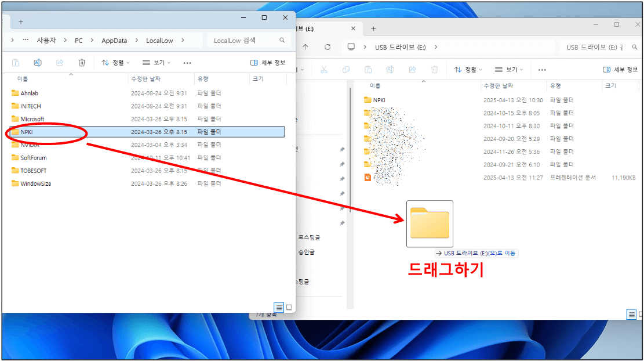Sort by 수정한 날짜 column in LocalLow window
The height and width of the screenshot is (361, 644).
coord(145,78)
